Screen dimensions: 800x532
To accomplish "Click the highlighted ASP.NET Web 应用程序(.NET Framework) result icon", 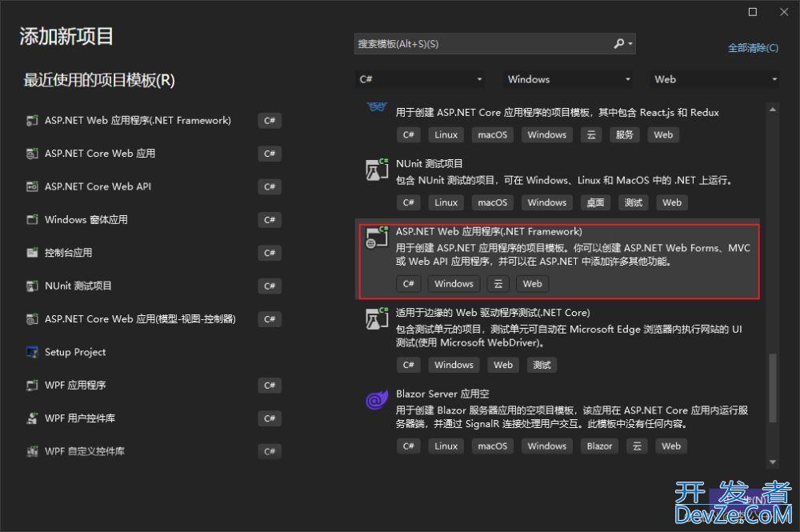I will [x=377, y=237].
